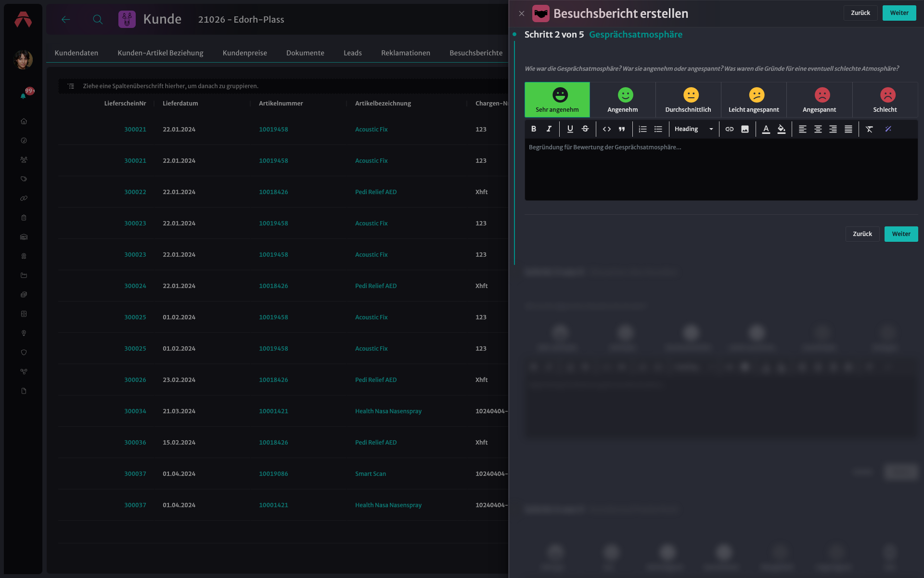Screen dimensions: 924x578
Task: Insert hyperlink via link icon
Action: tap(730, 129)
